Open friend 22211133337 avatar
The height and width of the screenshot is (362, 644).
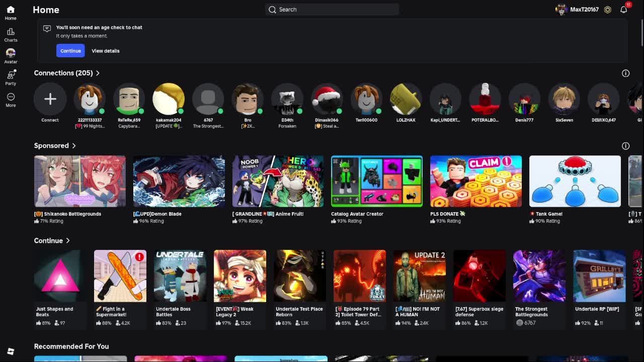(90, 99)
